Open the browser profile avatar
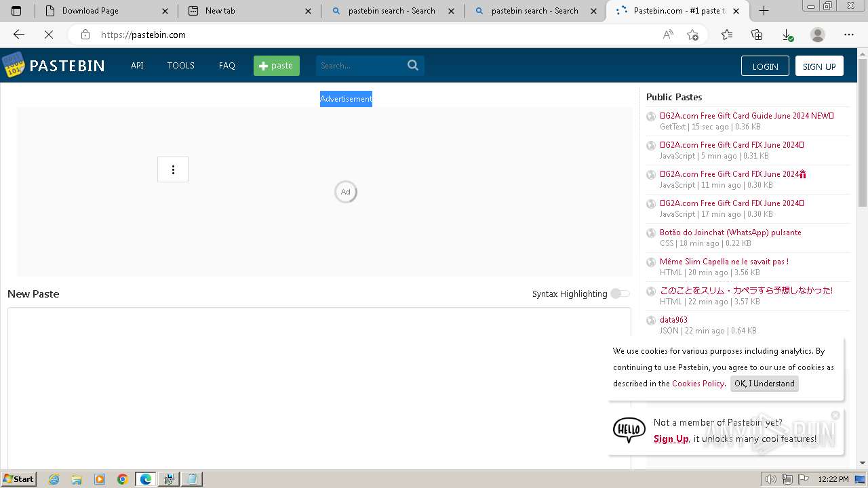This screenshot has height=488, width=868. (x=818, y=35)
